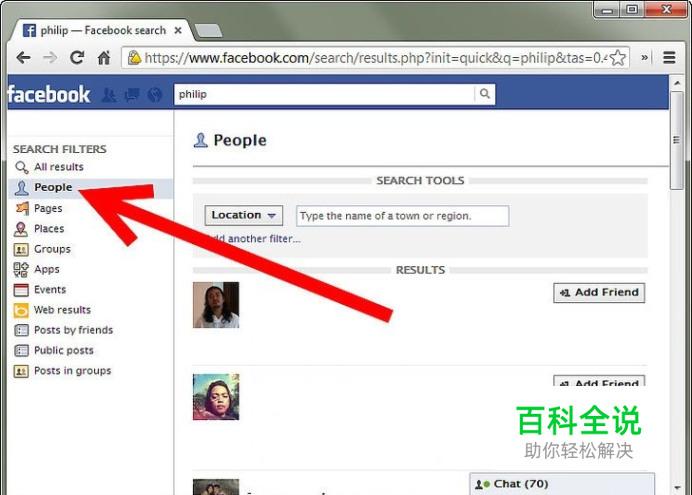
Task: Open the messages icon in the header
Action: pos(132,94)
